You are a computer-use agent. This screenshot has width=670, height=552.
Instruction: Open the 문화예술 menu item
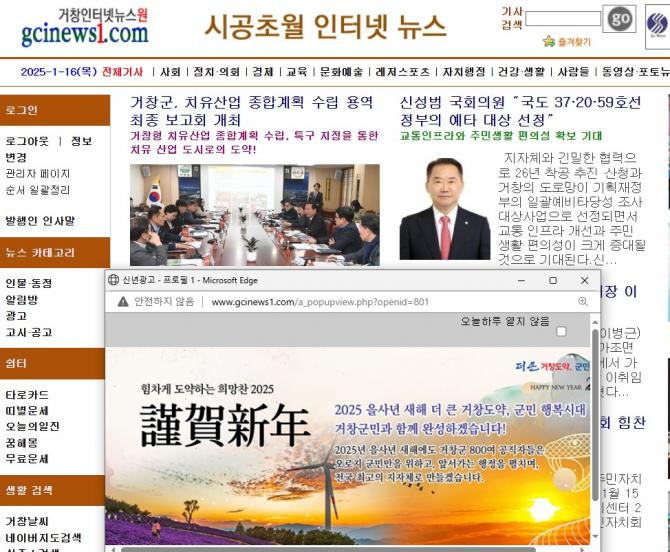point(341,72)
